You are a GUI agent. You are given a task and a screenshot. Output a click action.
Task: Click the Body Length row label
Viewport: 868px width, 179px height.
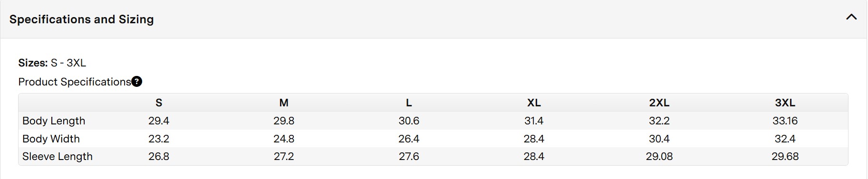(54, 121)
